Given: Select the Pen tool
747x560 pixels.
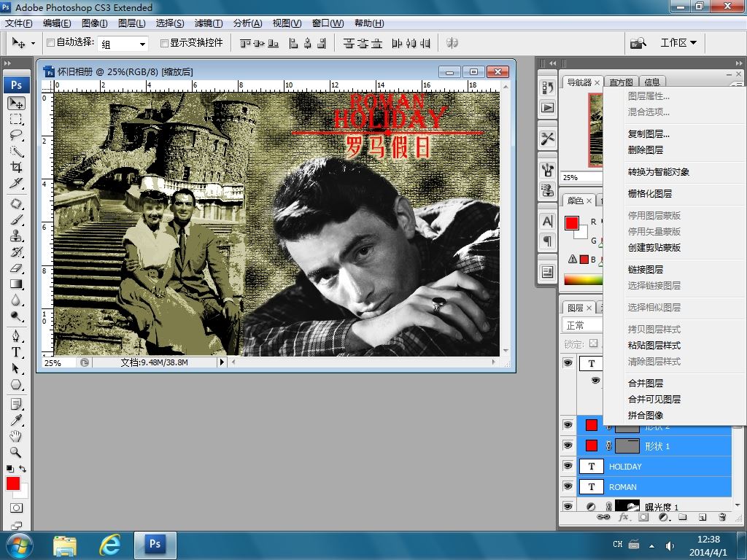Looking at the screenshot, I should point(16,336).
